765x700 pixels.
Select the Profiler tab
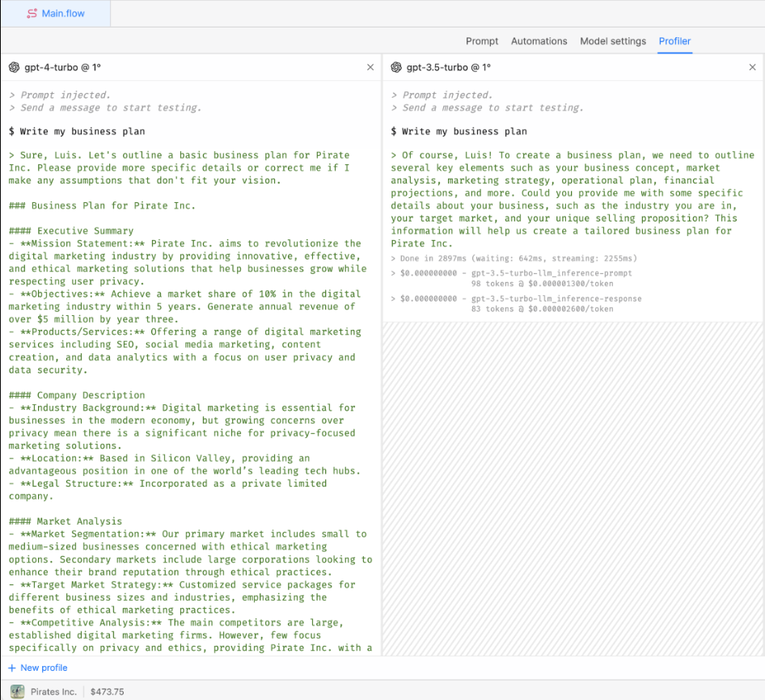(x=674, y=41)
